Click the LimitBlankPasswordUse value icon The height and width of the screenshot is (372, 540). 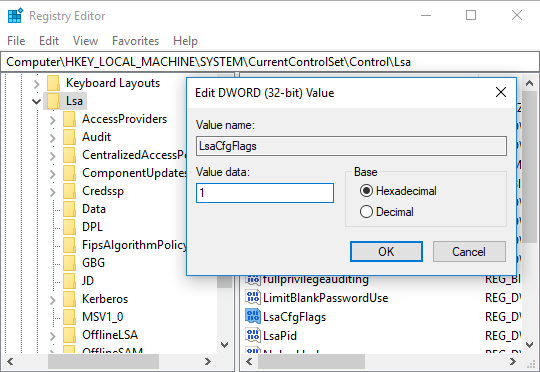pyautogui.click(x=253, y=297)
